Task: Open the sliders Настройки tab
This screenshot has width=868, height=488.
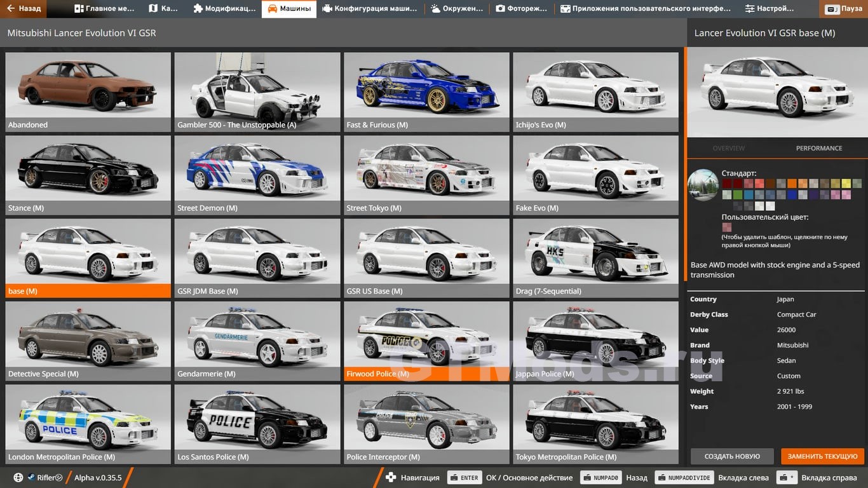Action: pyautogui.click(x=770, y=9)
